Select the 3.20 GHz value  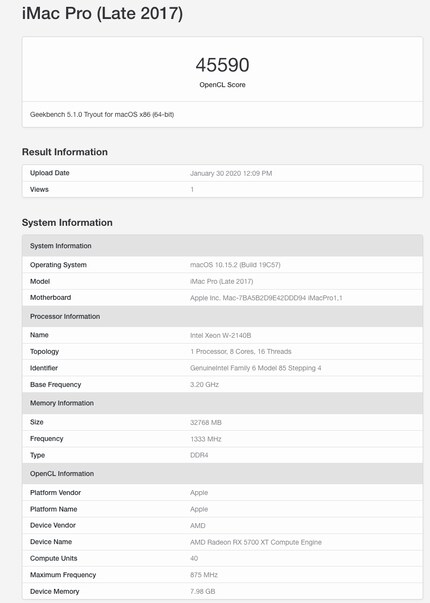coord(204,385)
